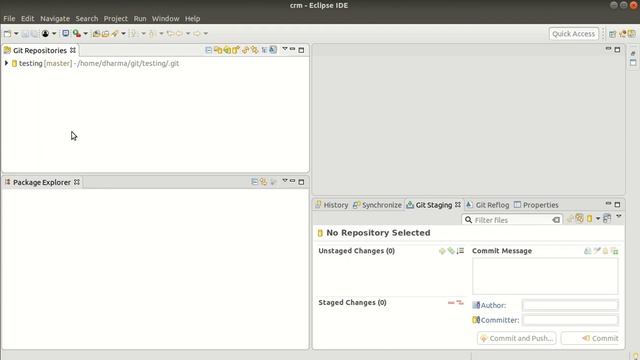Toggle hierarchical branch layout in Git Repositories

tap(264, 50)
